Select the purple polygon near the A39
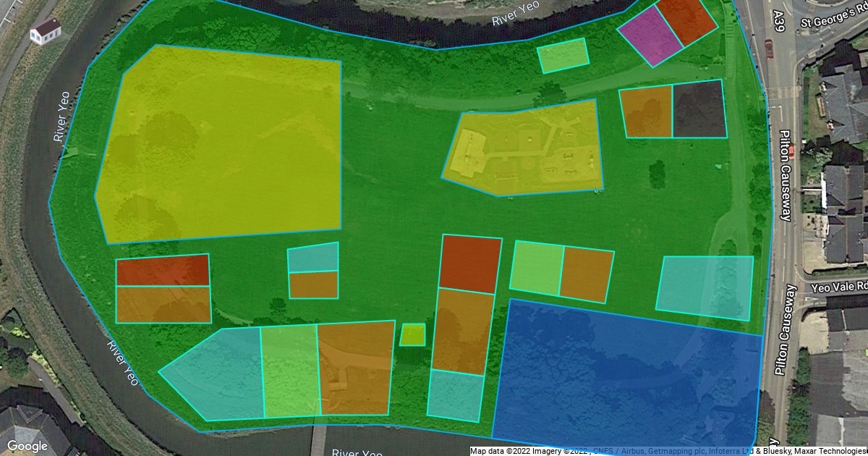 coord(650,36)
